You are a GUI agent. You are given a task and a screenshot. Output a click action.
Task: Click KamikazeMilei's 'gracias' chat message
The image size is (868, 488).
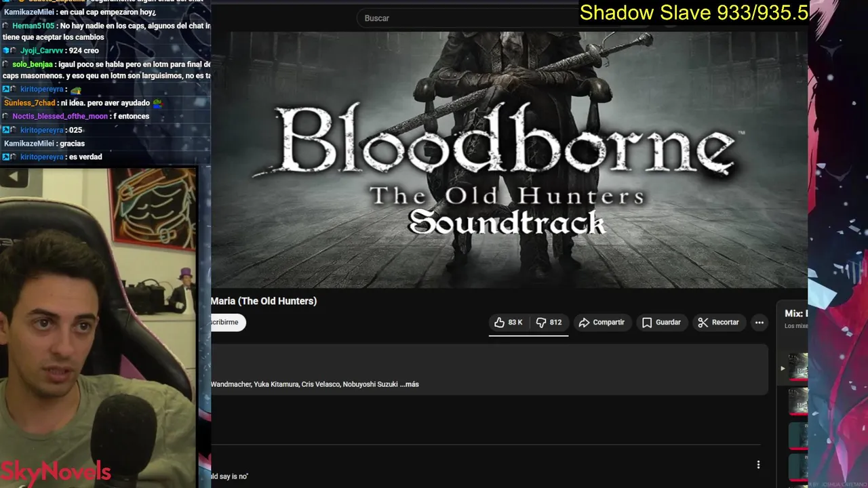73,144
